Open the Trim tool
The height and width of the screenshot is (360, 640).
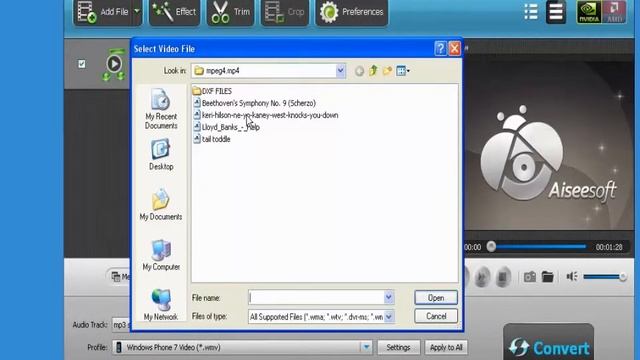231,12
